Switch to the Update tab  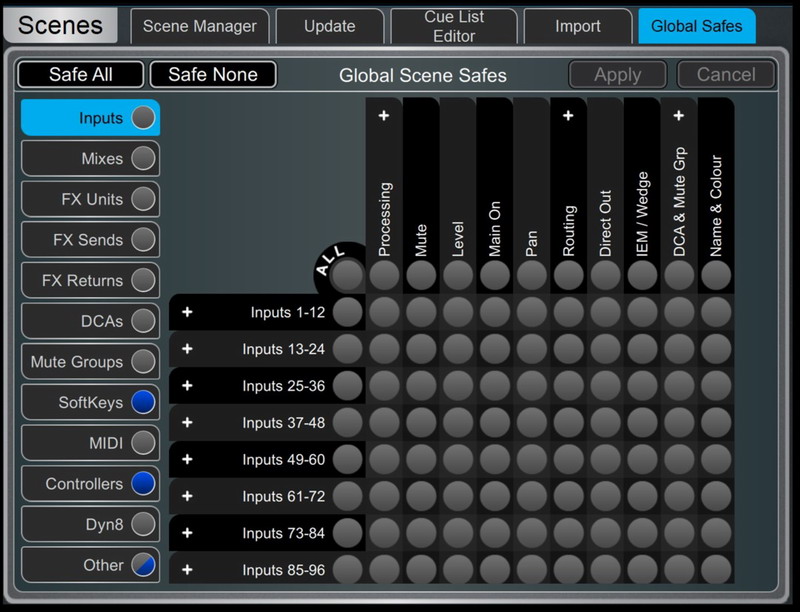click(330, 26)
